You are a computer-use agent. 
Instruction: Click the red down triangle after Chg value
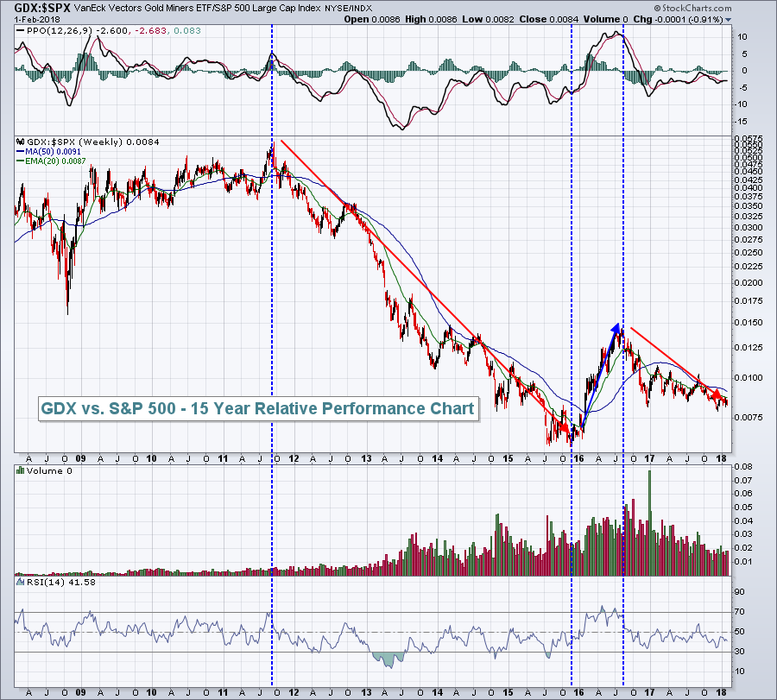(728, 19)
